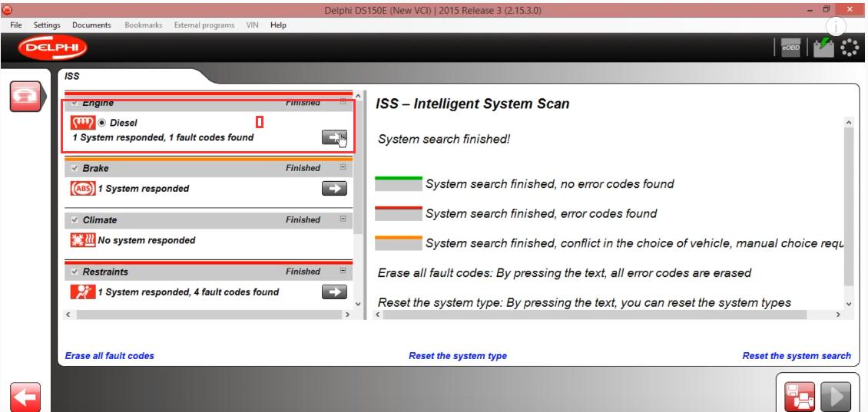Open the File menu
This screenshot has width=868, height=412.
[x=16, y=25]
